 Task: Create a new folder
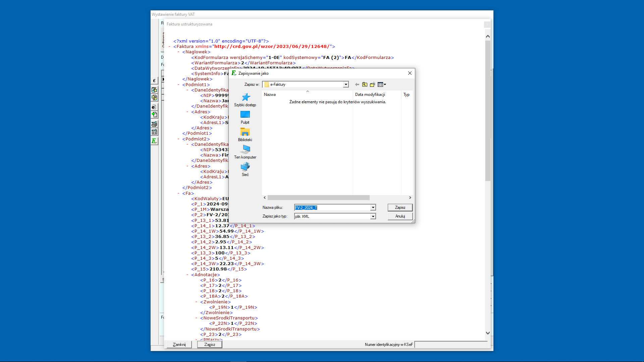(372, 84)
